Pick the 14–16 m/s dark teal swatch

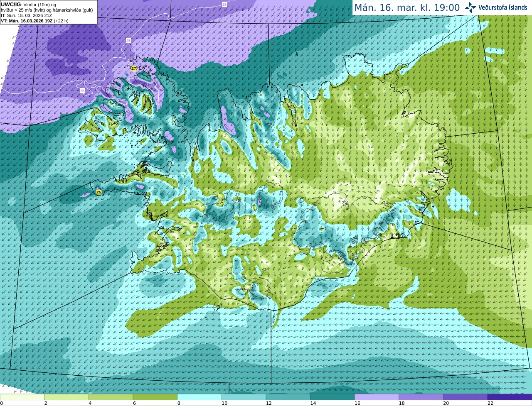332,397
